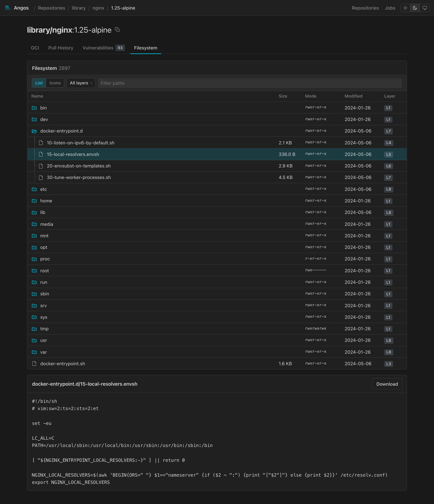This screenshot has height=504, width=434.
Task: Open the Vulnerabilities tab
Action: tap(104, 48)
